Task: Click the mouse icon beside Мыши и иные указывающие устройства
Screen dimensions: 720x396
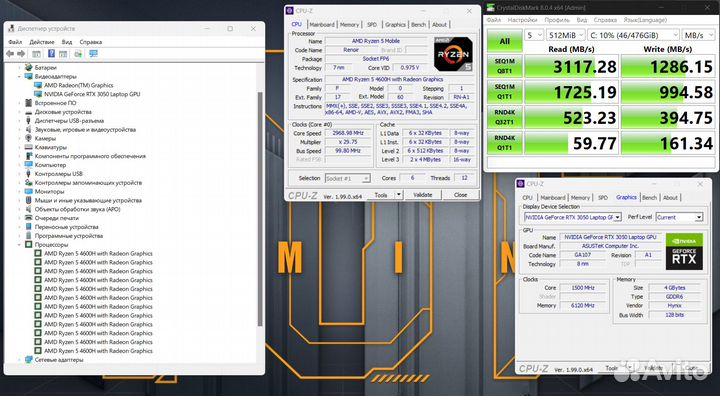Action: coord(28,200)
